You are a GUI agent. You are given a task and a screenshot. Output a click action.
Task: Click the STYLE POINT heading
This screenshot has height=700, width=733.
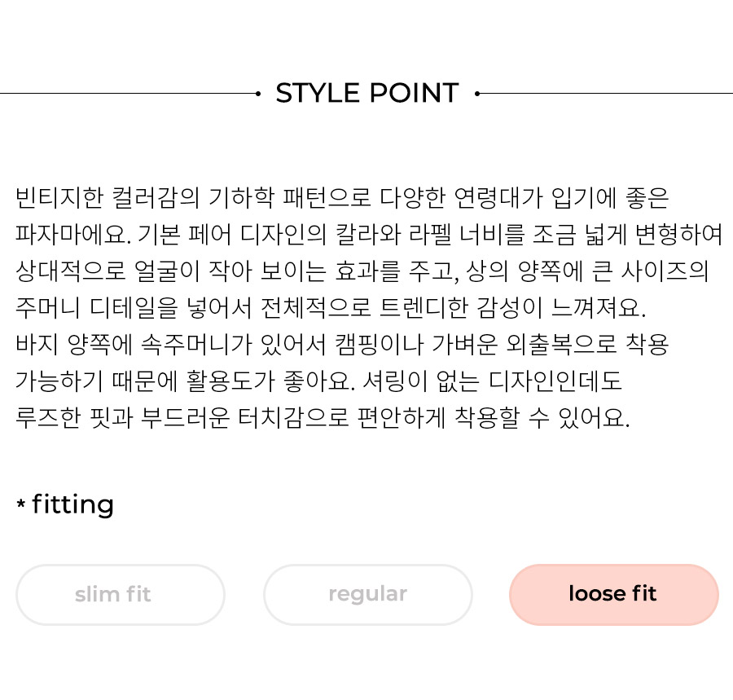coord(367,93)
